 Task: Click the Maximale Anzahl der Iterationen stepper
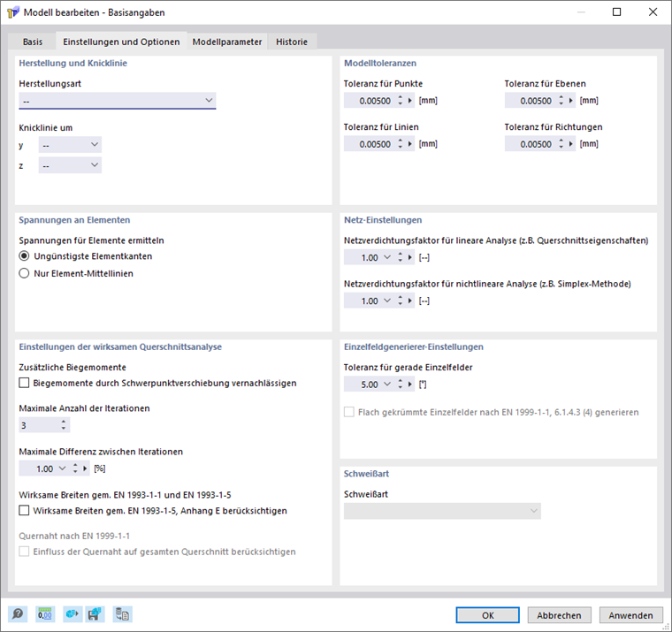pyautogui.click(x=64, y=425)
